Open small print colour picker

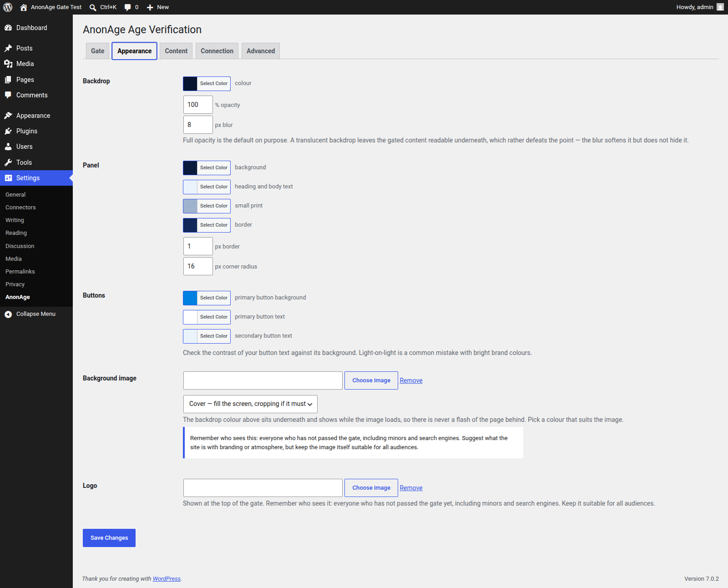click(x=207, y=206)
